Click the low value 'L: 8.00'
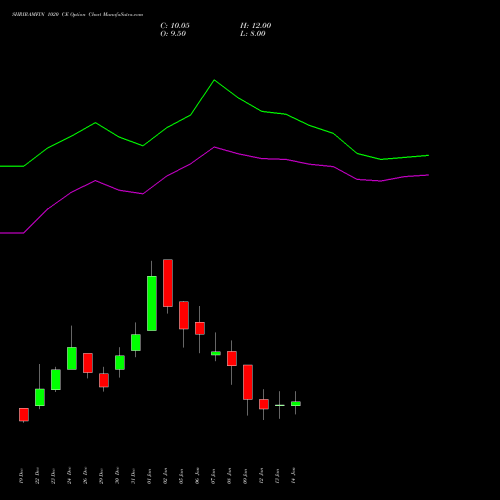The width and height of the screenshot is (500, 500). 253,34
